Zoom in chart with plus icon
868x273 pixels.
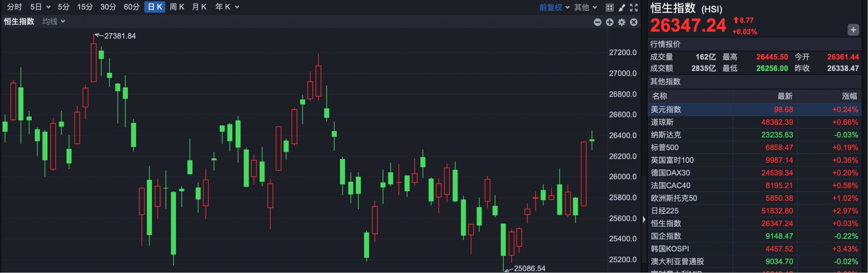coord(609,22)
